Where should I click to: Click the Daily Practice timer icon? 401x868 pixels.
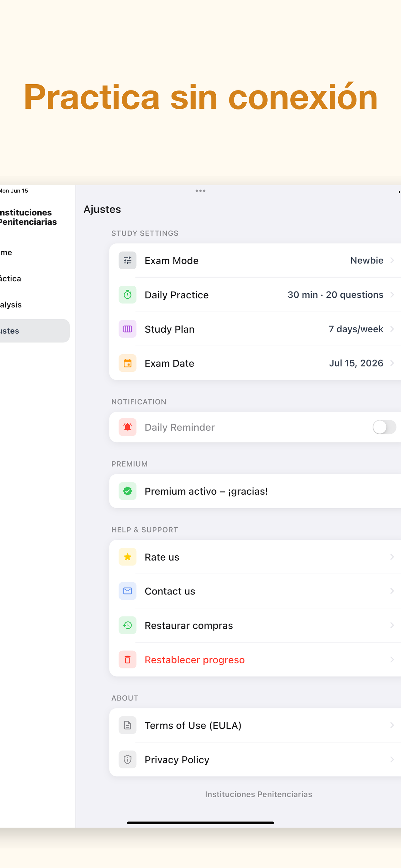128,295
